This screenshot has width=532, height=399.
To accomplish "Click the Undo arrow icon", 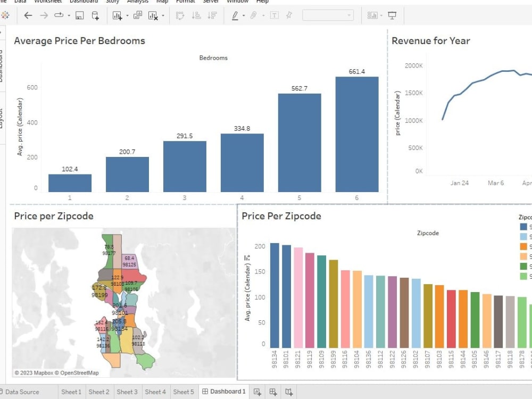I will click(28, 15).
